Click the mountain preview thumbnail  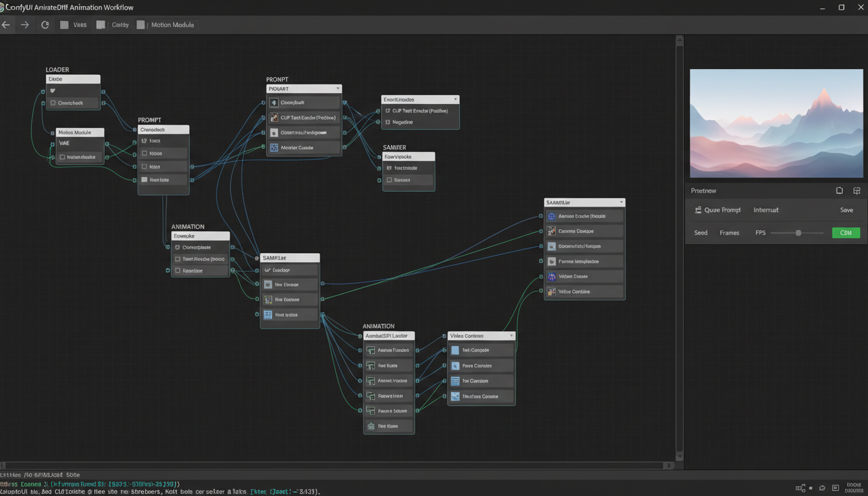(x=775, y=123)
